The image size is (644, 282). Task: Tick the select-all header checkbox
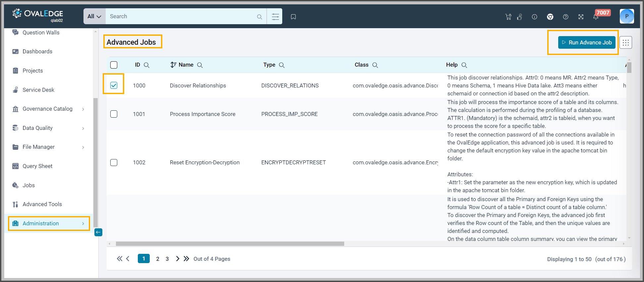[x=114, y=65]
